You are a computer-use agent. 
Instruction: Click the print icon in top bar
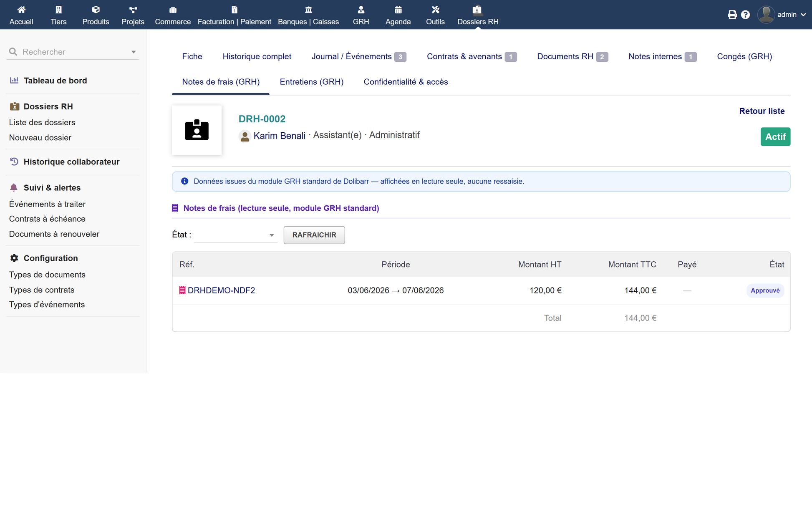click(732, 15)
